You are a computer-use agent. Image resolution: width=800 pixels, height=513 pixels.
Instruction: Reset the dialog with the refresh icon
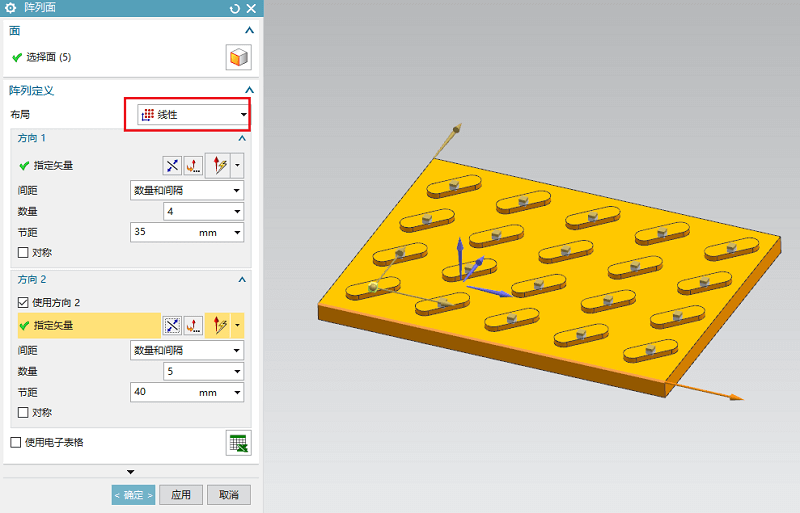(x=235, y=8)
